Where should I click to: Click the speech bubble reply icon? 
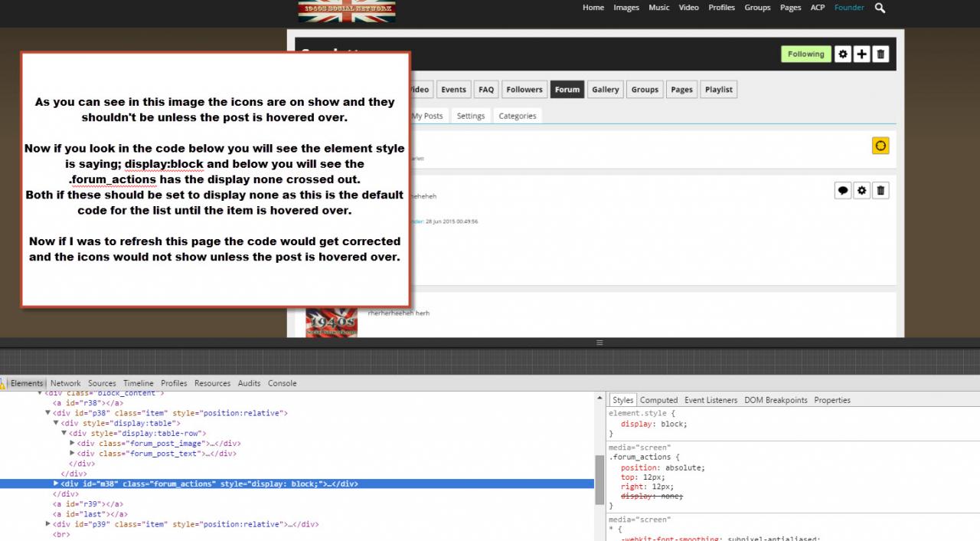tap(843, 191)
